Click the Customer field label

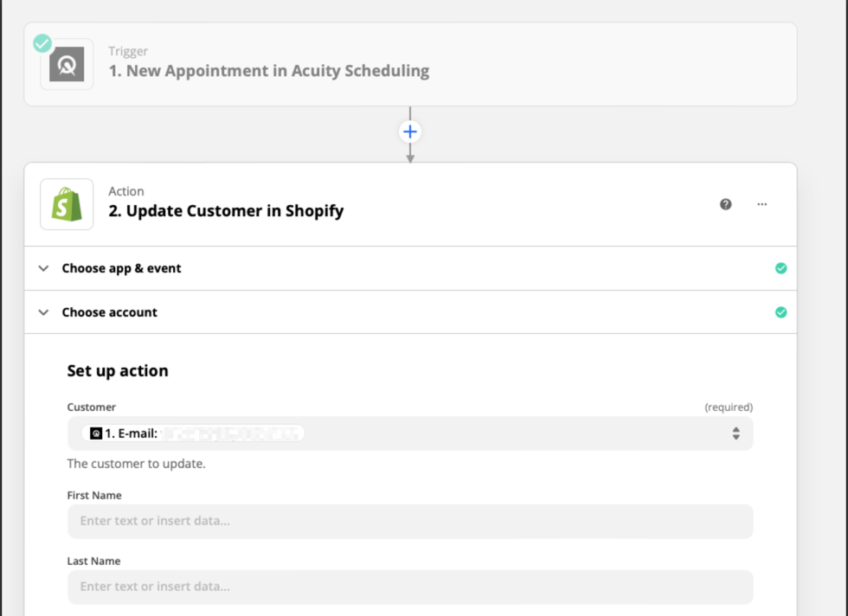pos(92,407)
